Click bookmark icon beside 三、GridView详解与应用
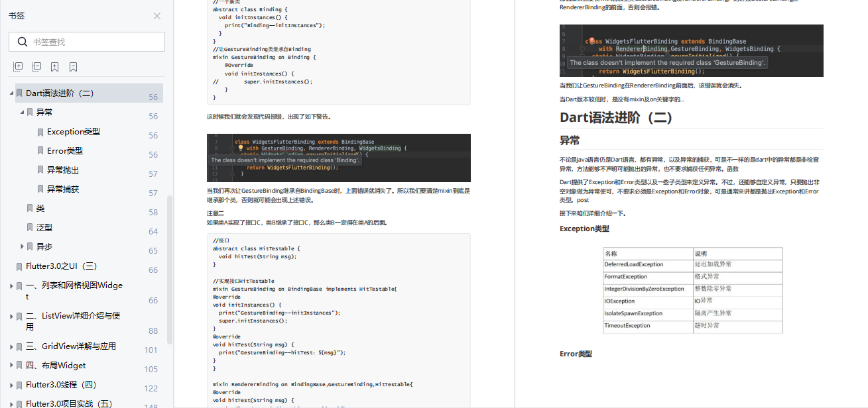This screenshot has width=868, height=408. [x=19, y=346]
